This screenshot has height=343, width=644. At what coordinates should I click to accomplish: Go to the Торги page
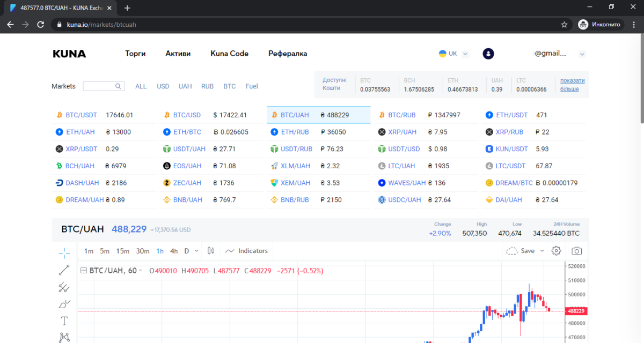pyautogui.click(x=135, y=54)
